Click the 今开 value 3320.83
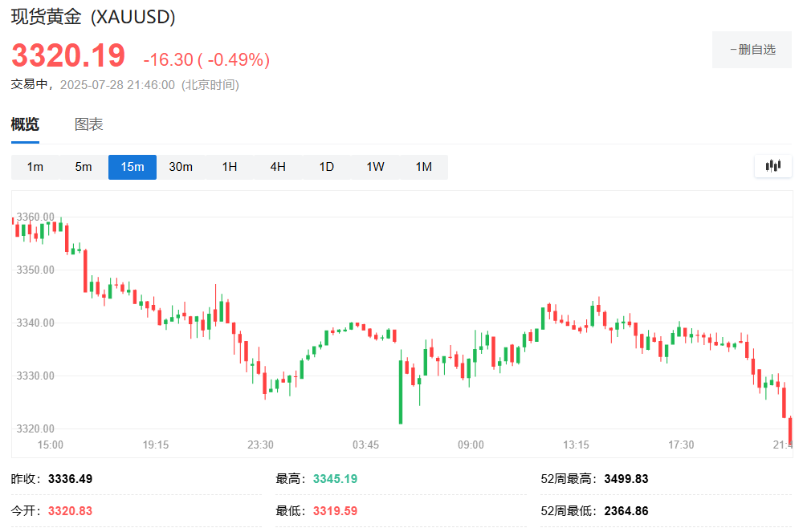This screenshot has height=532, width=803. coord(70,510)
